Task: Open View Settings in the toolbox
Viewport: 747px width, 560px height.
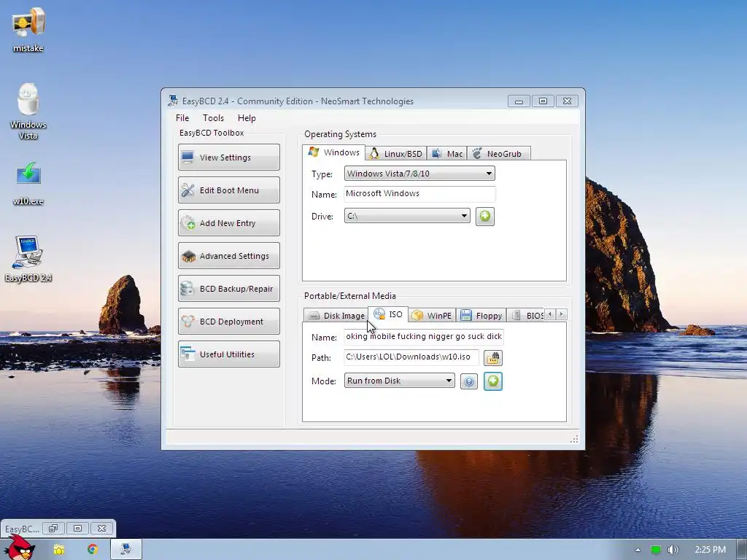Action: tap(228, 157)
